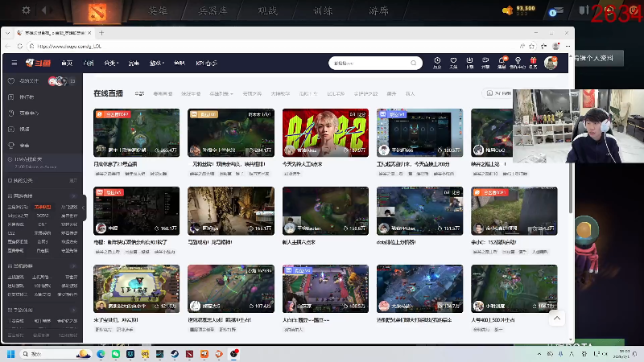644x362 pixels.
Task: Open the stream thumbnail with 168.1万 viewers
Action: point(136,211)
